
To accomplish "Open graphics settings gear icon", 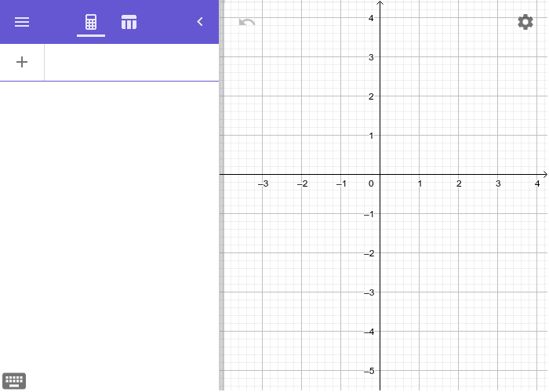I will (525, 22).
